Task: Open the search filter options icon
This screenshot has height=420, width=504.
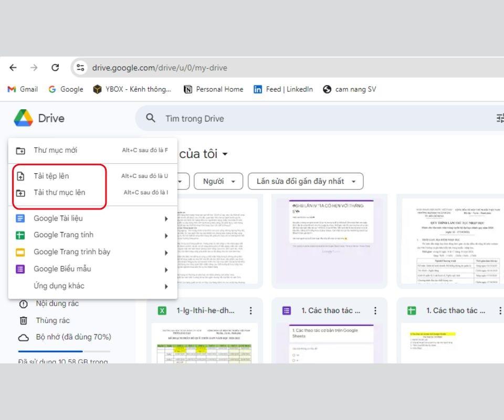Action: point(500,118)
